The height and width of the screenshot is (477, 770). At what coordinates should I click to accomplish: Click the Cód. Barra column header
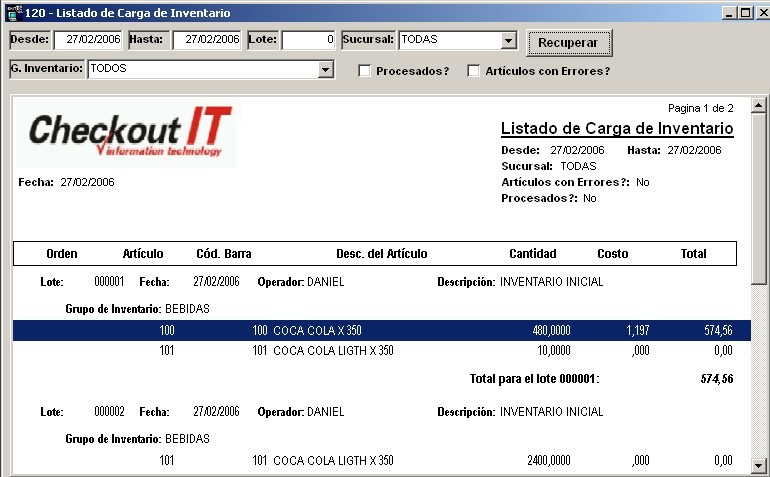coord(224,253)
